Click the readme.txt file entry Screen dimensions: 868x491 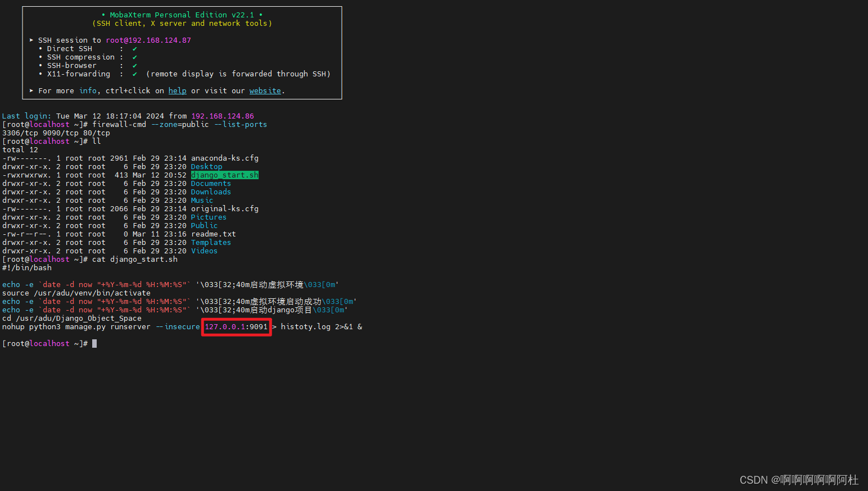point(213,234)
